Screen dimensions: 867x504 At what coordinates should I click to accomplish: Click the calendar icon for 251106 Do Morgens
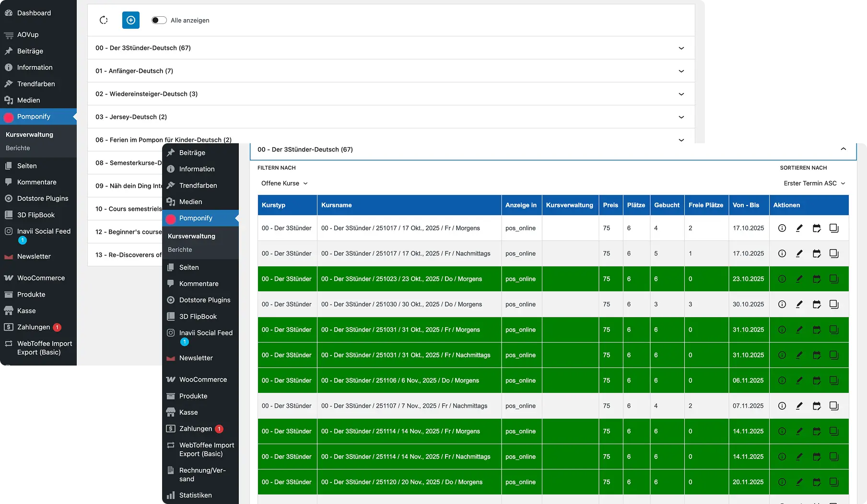[x=816, y=380]
